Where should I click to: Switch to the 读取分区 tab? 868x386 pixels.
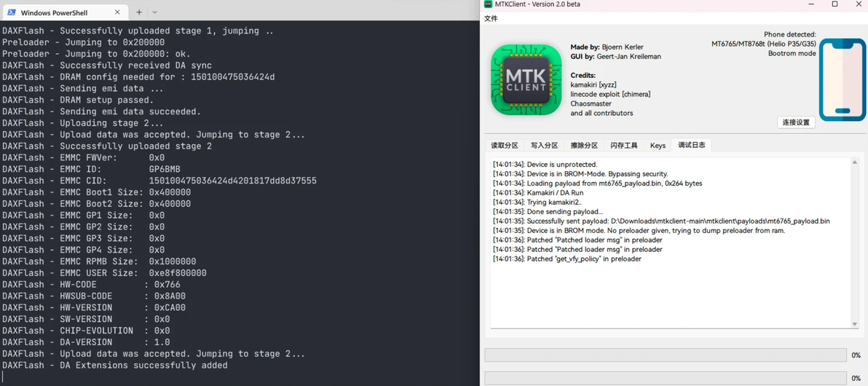tap(505, 146)
